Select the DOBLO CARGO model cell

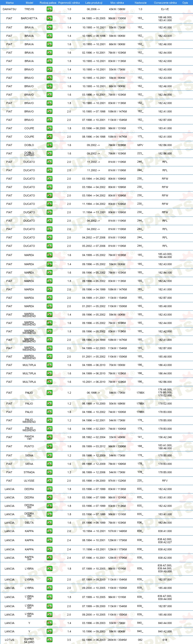29,153
